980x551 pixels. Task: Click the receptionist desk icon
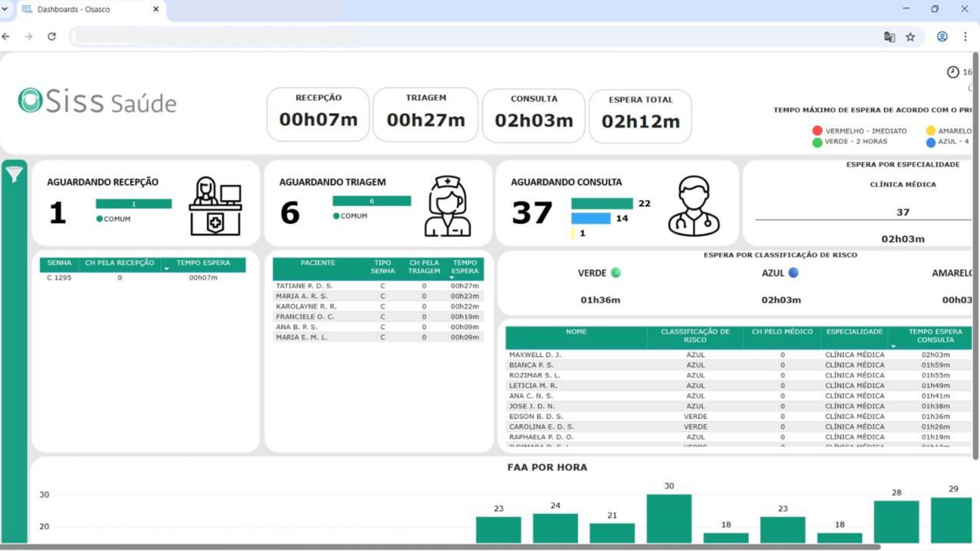click(215, 206)
